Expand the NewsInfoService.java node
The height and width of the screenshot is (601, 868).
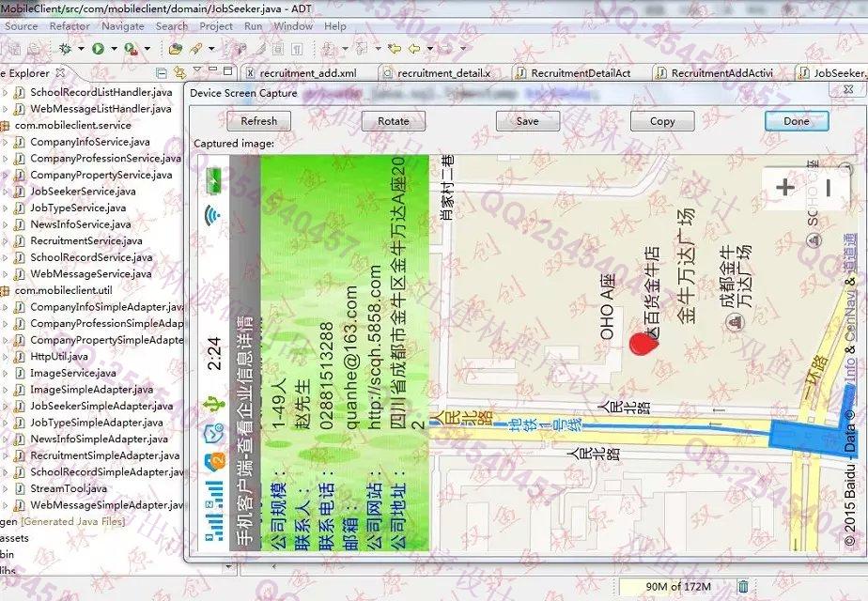click(x=5, y=224)
